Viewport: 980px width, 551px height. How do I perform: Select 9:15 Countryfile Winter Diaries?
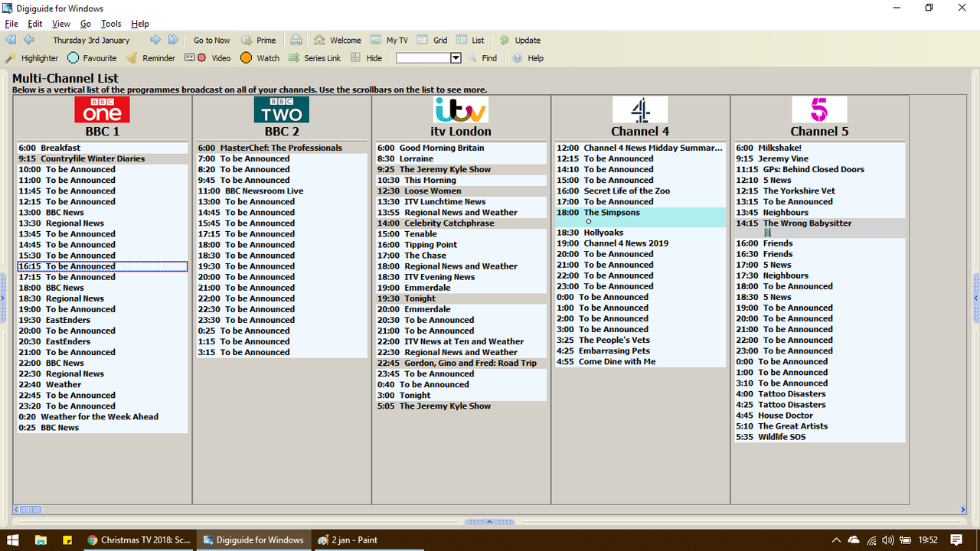103,158
